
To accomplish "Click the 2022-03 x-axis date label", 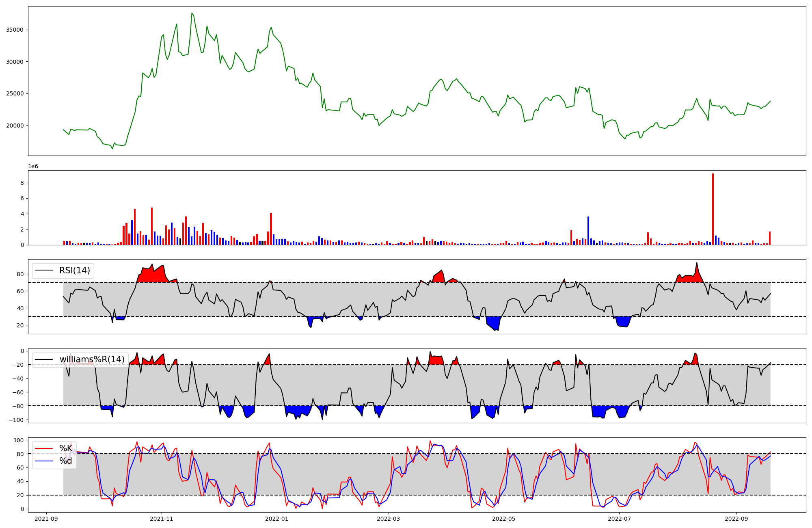I will [389, 519].
